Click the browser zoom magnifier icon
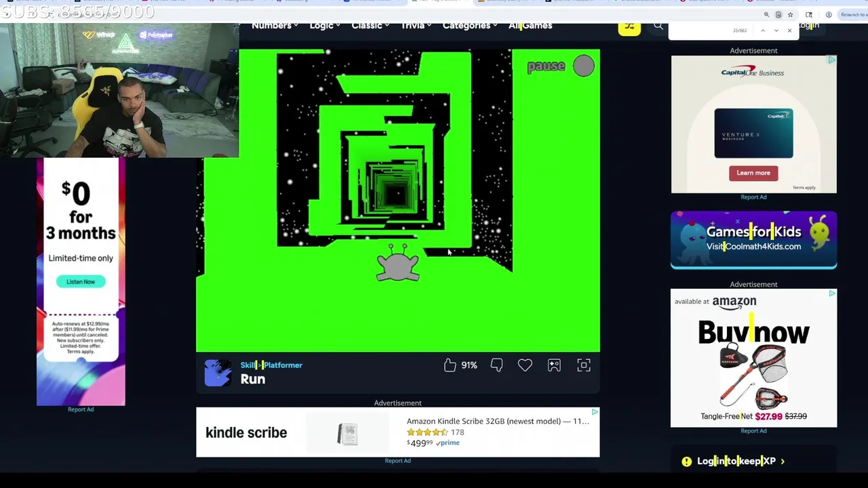Image resolution: width=868 pixels, height=488 pixels. (766, 14)
